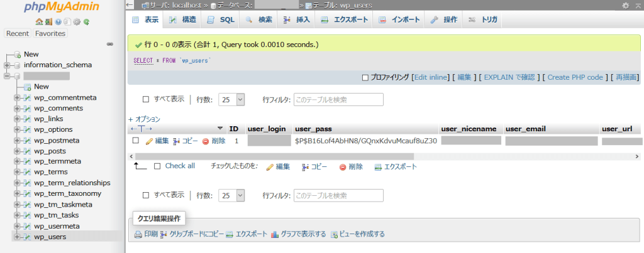Click the Favorites button
Image resolution: width=644 pixels, height=253 pixels.
click(x=50, y=33)
